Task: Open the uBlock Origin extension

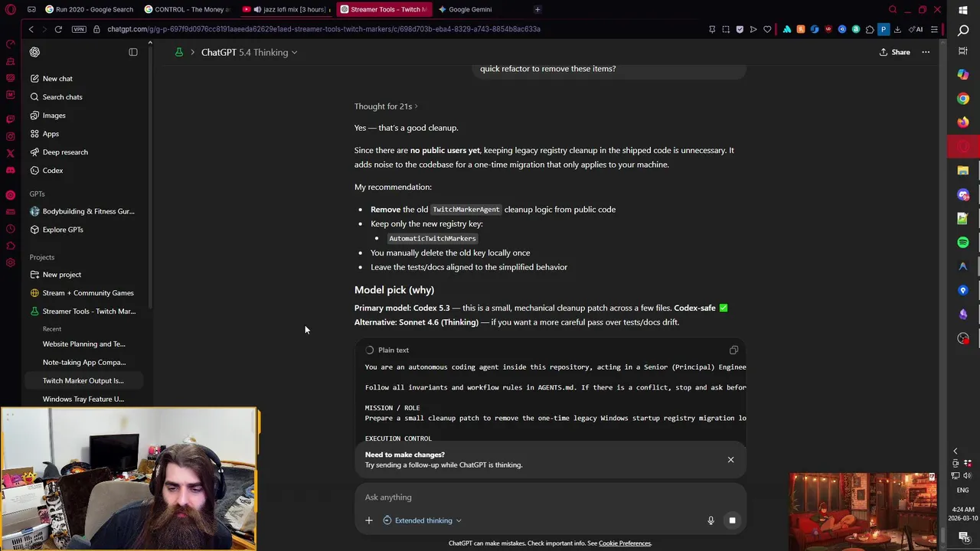Action: [828, 29]
